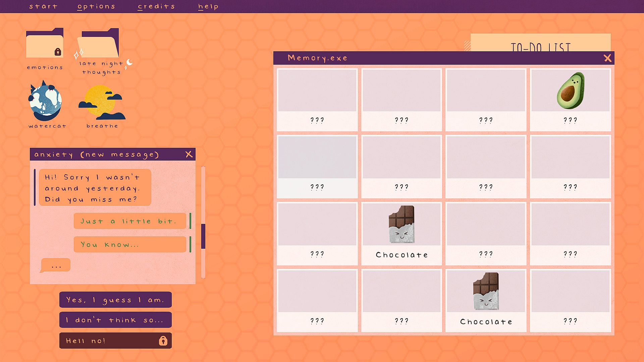Viewport: 644px width, 362px height.
Task: Open the credits menu item
Action: tap(156, 6)
